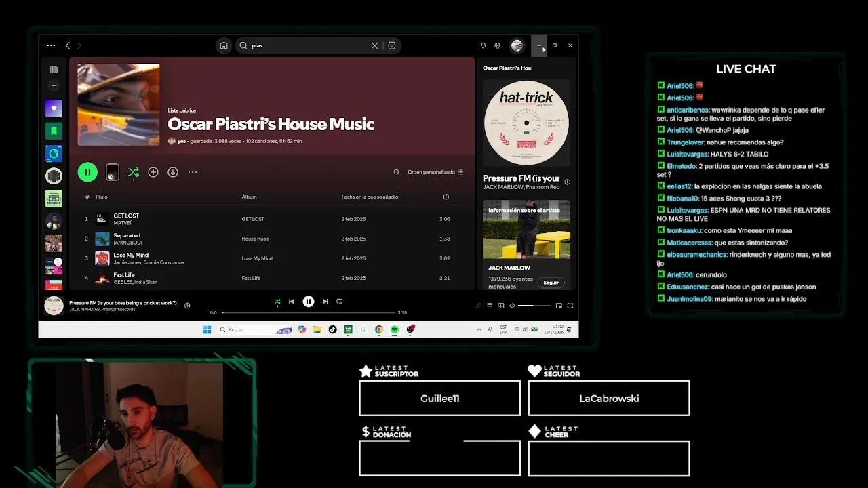Open JACK MARLOW link in side panel
This screenshot has width=868, height=488.
point(501,187)
